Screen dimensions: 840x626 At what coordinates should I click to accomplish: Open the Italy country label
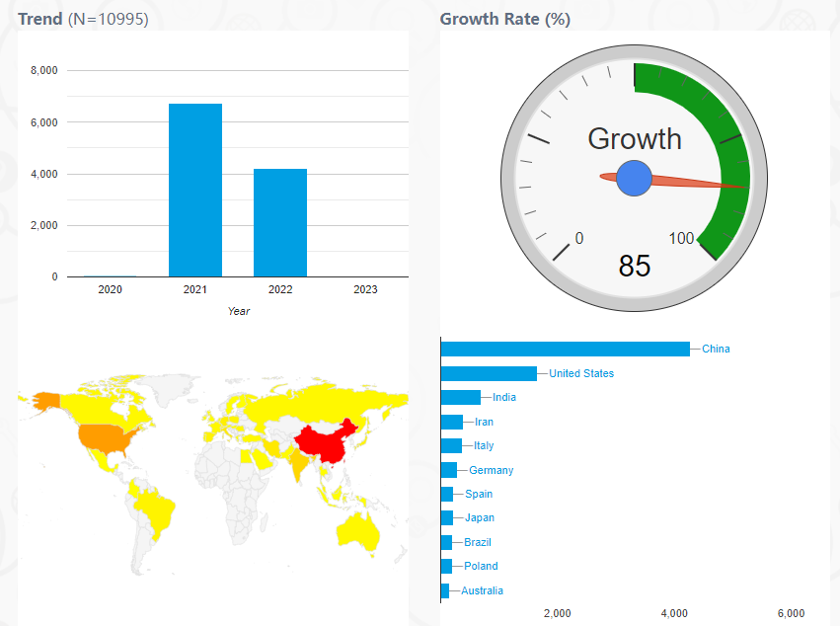(x=484, y=445)
